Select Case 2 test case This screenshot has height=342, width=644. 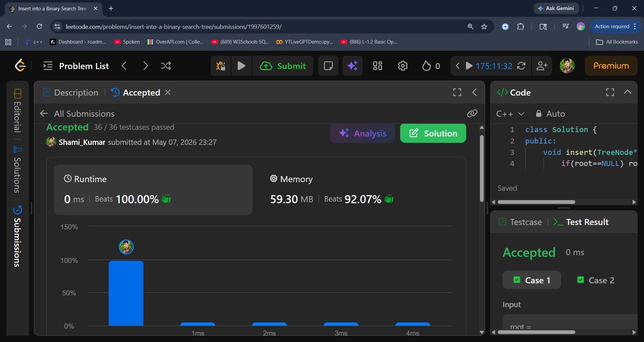coord(596,280)
